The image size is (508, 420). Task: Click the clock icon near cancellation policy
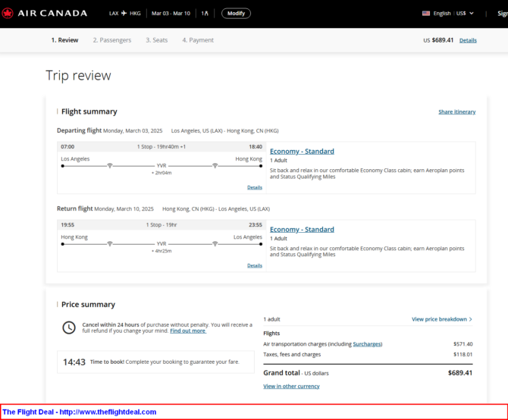point(69,328)
